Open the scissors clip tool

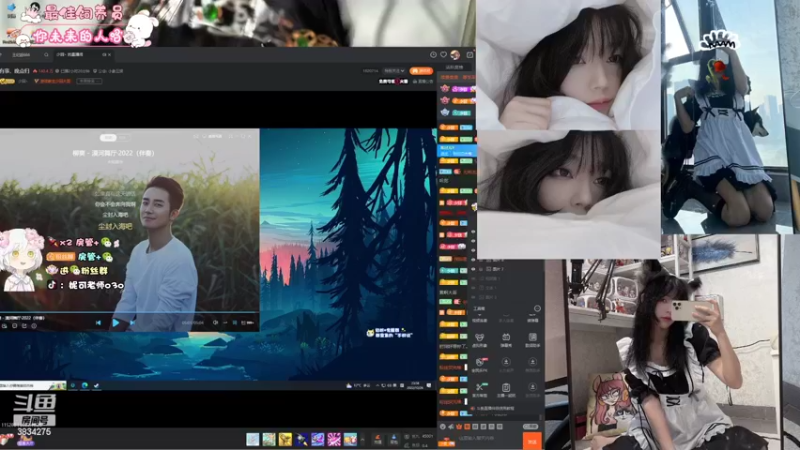pos(480,390)
